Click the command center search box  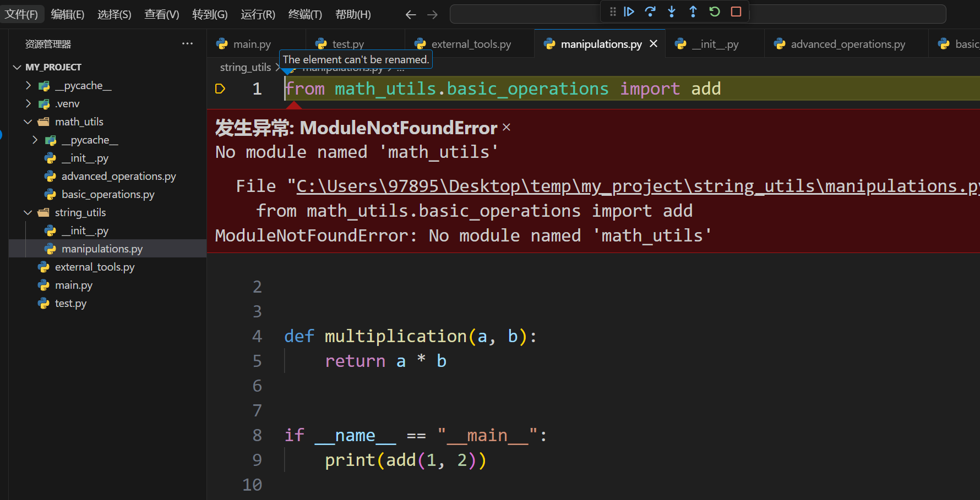[x=698, y=14]
